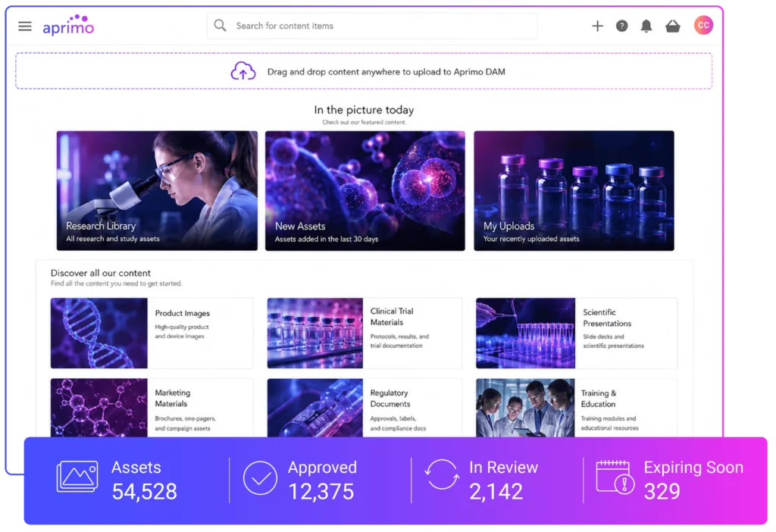This screenshot has height=532, width=776.
Task: Open the New Assets featured card
Action: coord(365,190)
